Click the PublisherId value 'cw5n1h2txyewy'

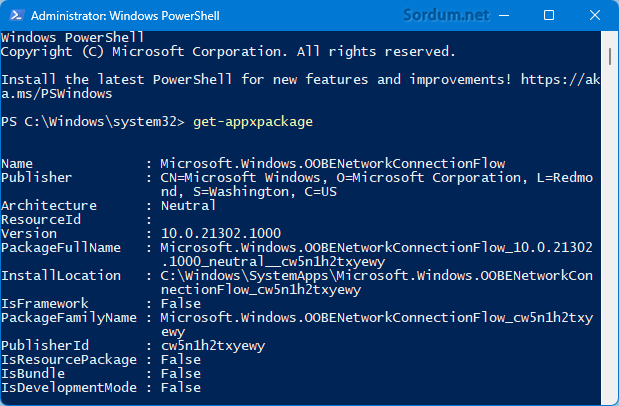tap(213, 346)
